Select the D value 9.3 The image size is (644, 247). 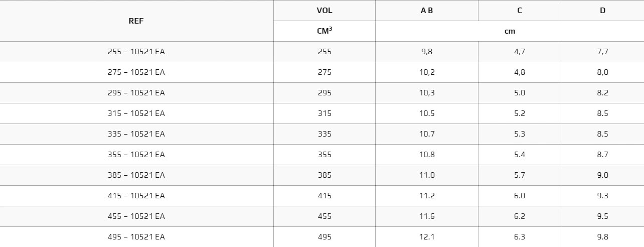tap(602, 196)
